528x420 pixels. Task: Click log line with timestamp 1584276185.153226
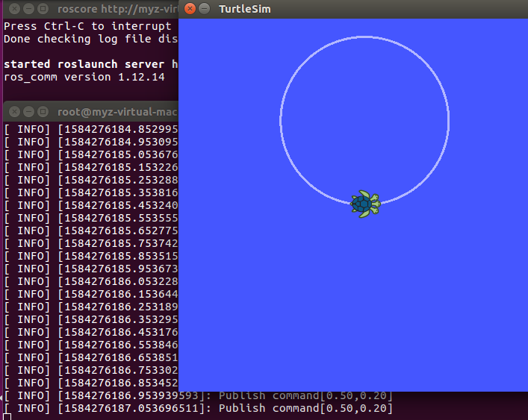click(91, 167)
